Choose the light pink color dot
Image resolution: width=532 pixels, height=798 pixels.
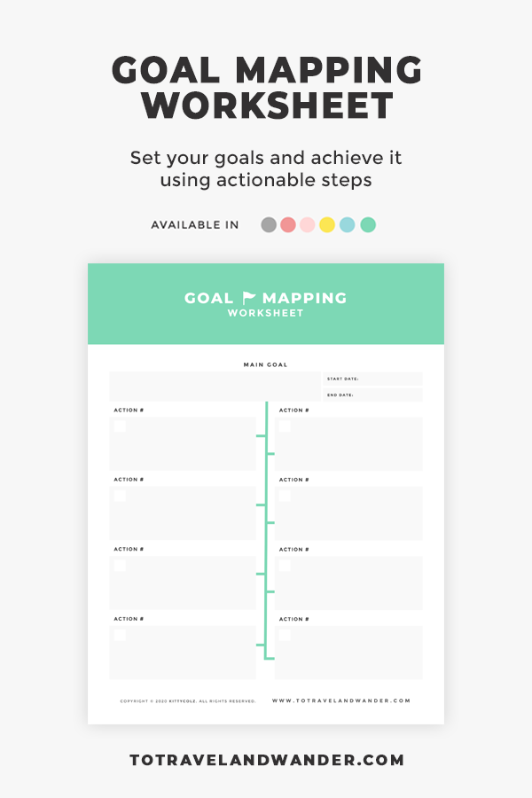click(308, 224)
